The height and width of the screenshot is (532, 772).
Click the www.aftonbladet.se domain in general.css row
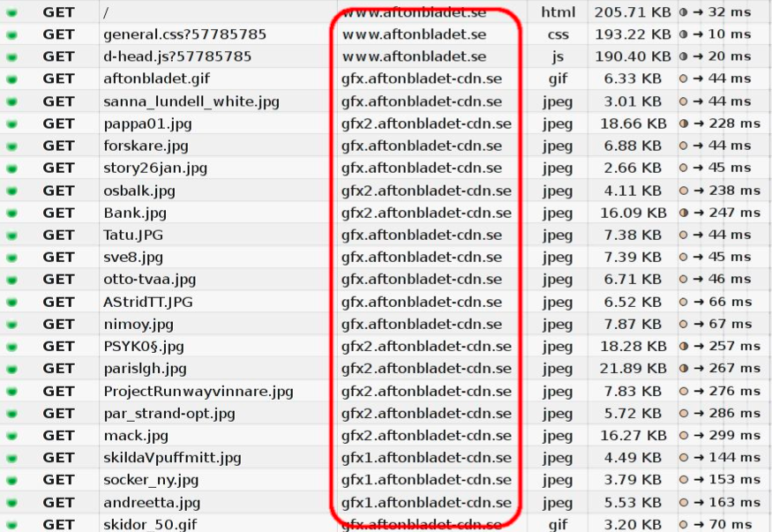click(x=414, y=34)
